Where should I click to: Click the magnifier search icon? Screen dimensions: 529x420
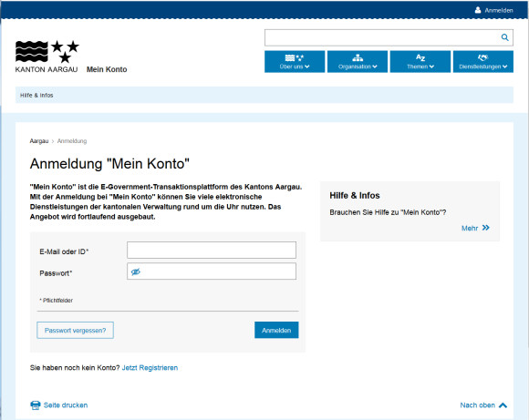pyautogui.click(x=504, y=37)
